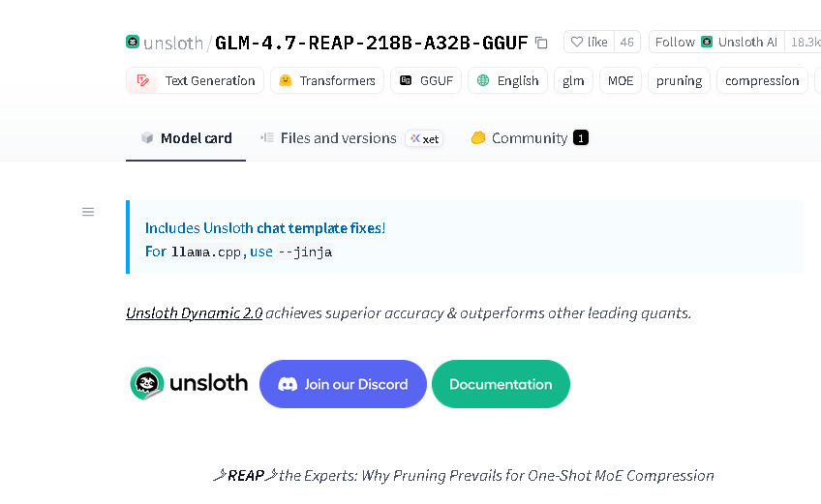The width and height of the screenshot is (821, 504).
Task: Open the table of contents menu icon
Action: (88, 212)
